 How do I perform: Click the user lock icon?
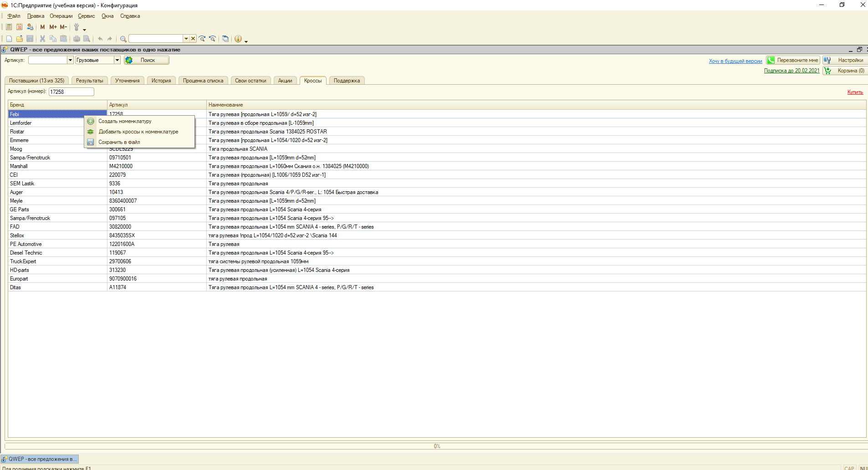tap(30, 27)
